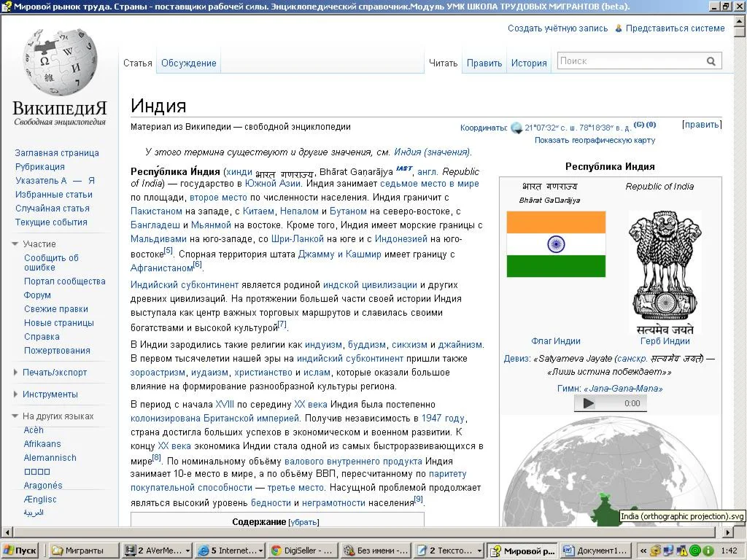Collapse the Участие sidebar section
Screen dimensions: 747x560
click(x=15, y=244)
